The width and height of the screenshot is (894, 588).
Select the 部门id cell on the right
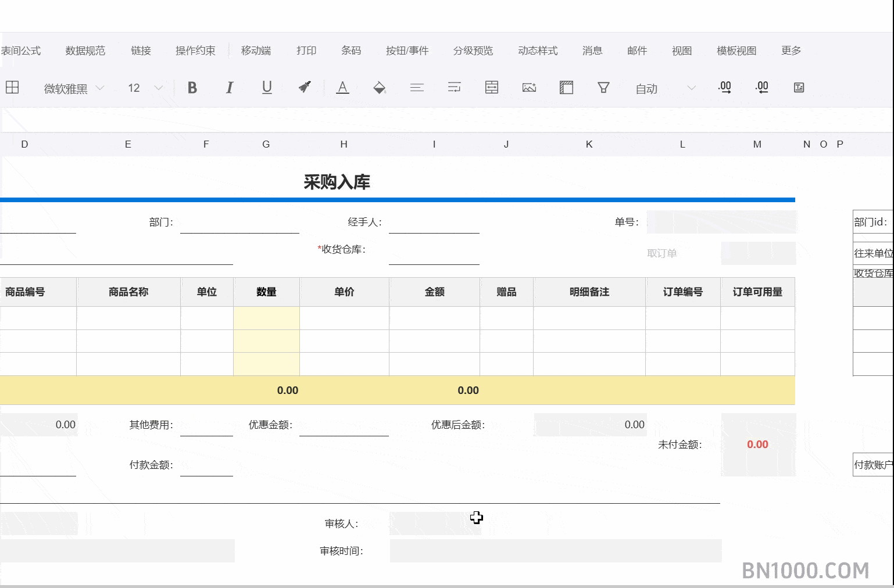tap(873, 222)
